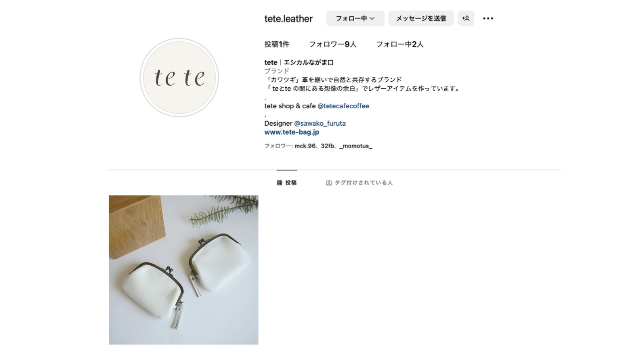Screen dimensions: 634x364
Task: Click follower name 32fb
Action: [328, 146]
